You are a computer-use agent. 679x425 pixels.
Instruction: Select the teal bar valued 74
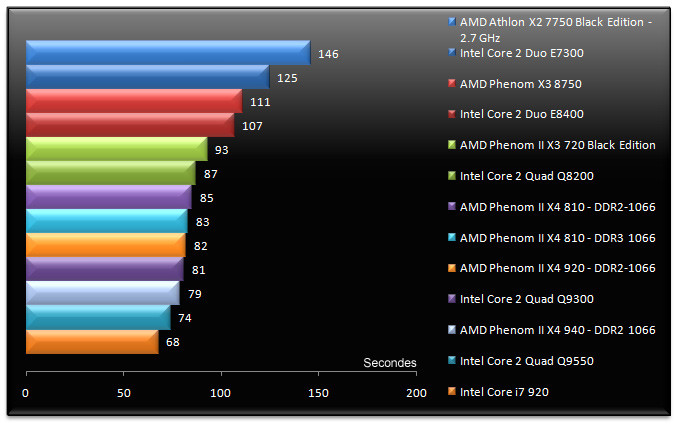pos(98,317)
